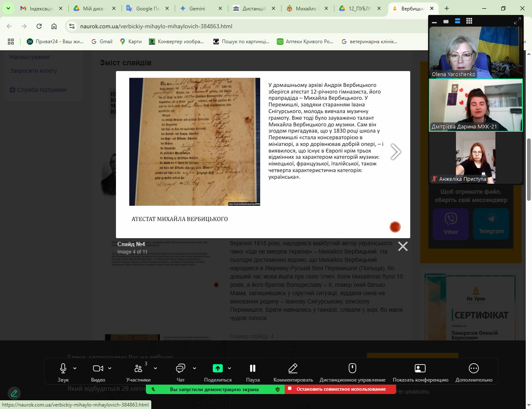Open the Gmail bookmark
The image size is (532, 409).
coord(102,42)
